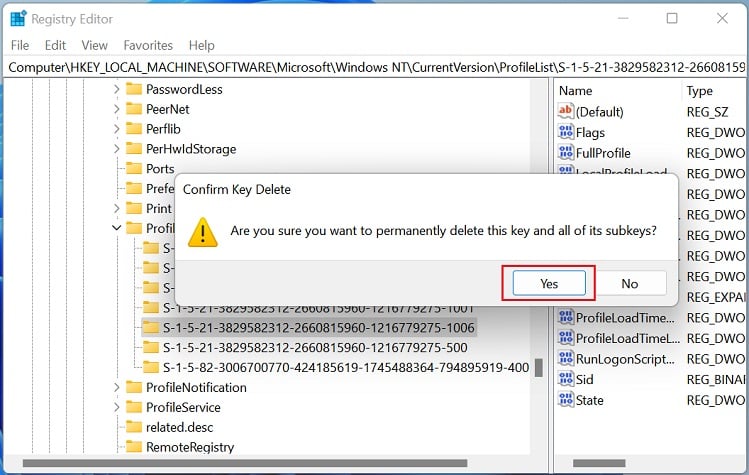Click the tree pane horizontal scrollbar
The image size is (749, 475).
coord(245,463)
